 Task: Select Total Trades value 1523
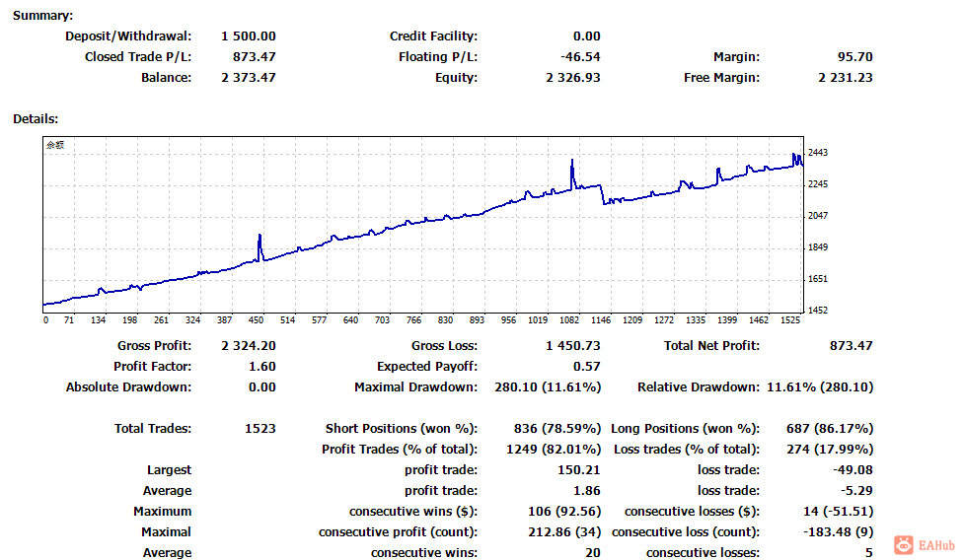point(260,429)
